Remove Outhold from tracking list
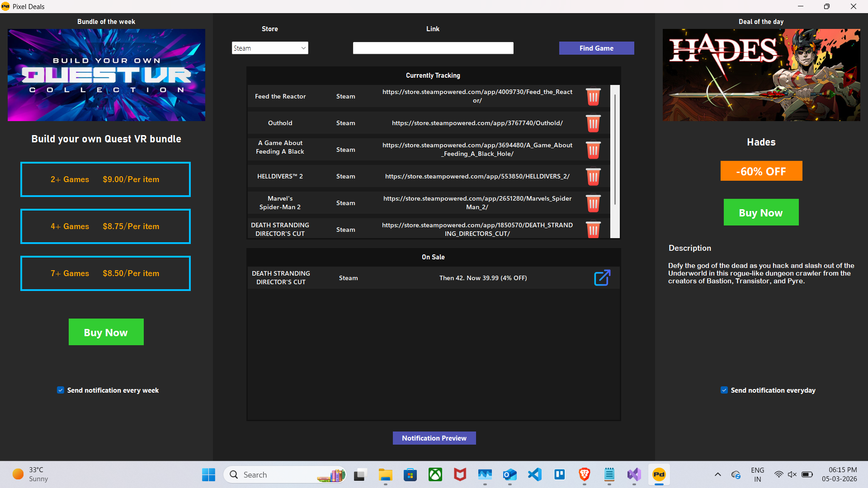Screen dimensions: 868x488 pos(593,123)
